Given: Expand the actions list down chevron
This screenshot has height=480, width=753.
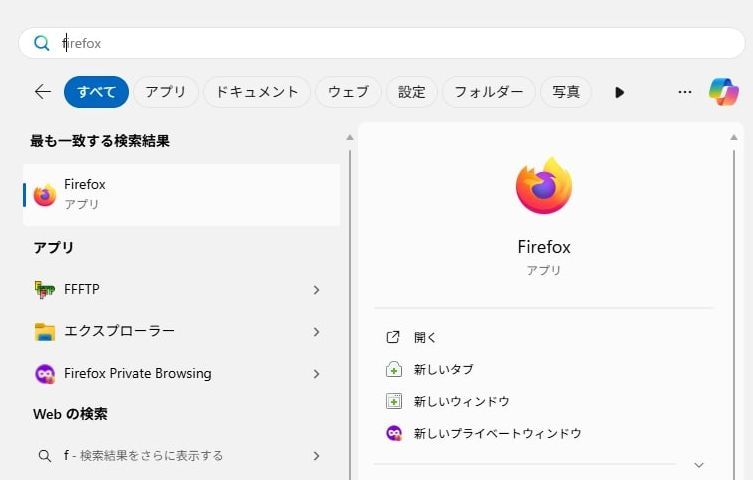Looking at the screenshot, I should [699, 465].
